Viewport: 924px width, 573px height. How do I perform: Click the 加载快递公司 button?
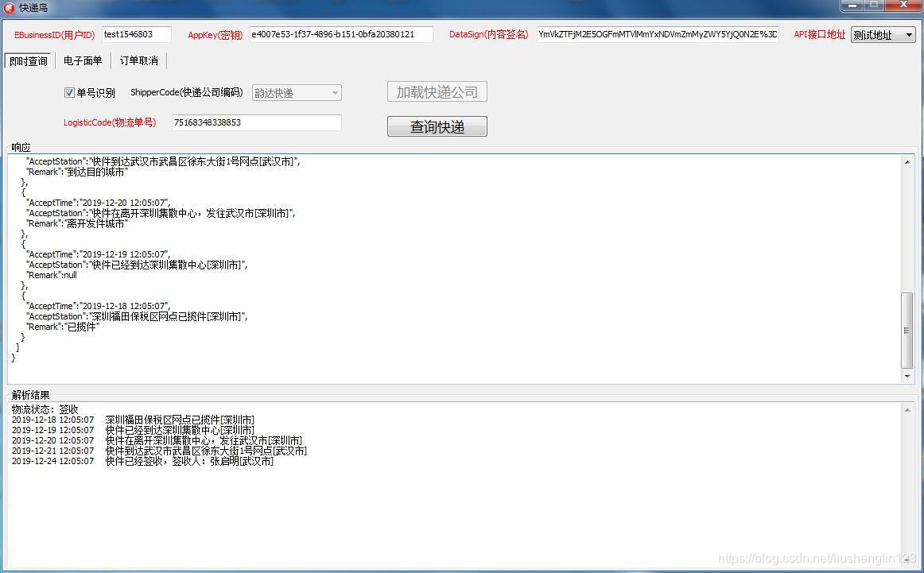pos(437,92)
